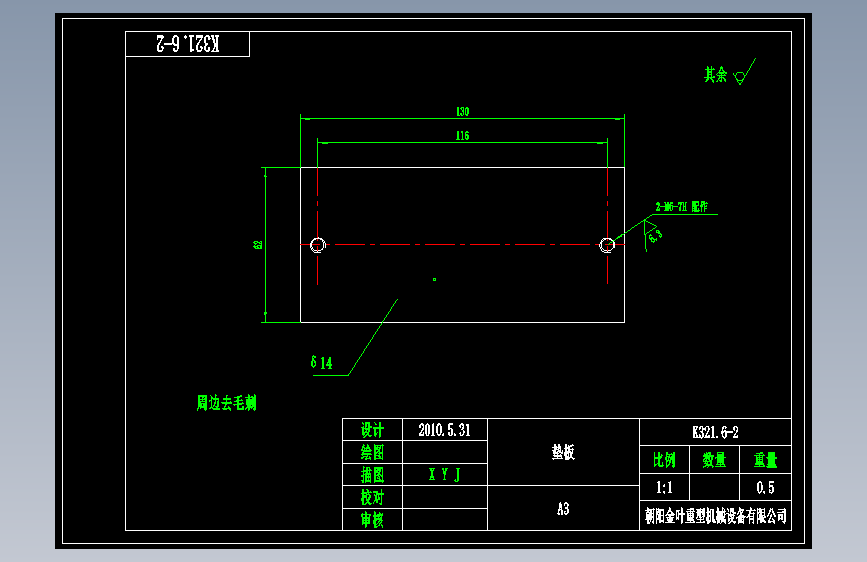Select the X Y J initials cell
Image resolution: width=867 pixels, height=562 pixels.
click(x=445, y=475)
